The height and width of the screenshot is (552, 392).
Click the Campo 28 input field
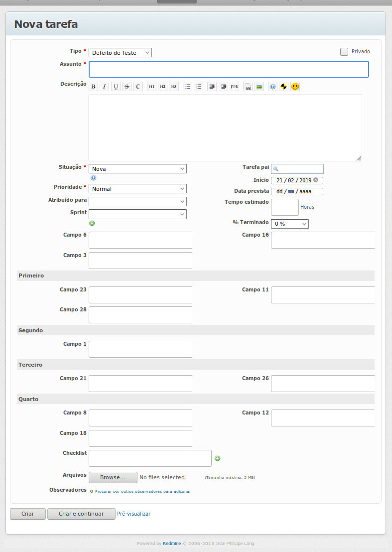(x=140, y=315)
